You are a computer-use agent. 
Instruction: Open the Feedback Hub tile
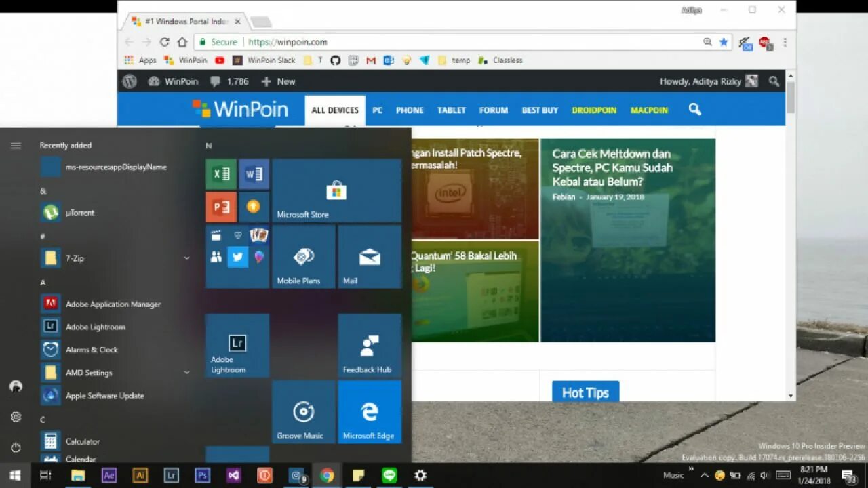(x=370, y=345)
